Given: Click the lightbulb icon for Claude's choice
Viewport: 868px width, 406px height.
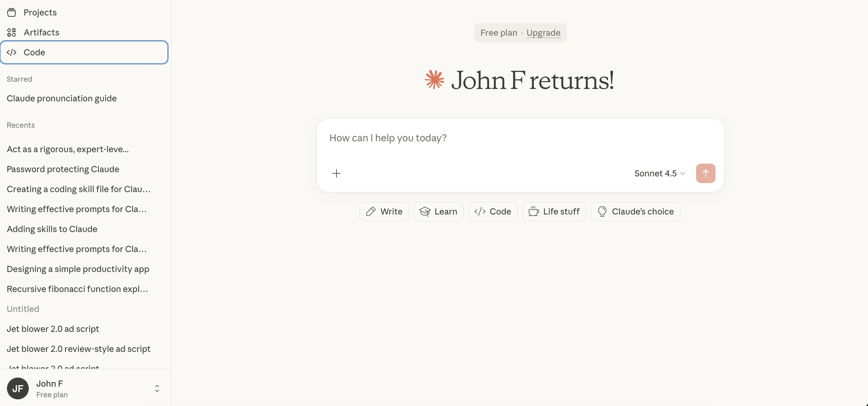Looking at the screenshot, I should (x=602, y=211).
